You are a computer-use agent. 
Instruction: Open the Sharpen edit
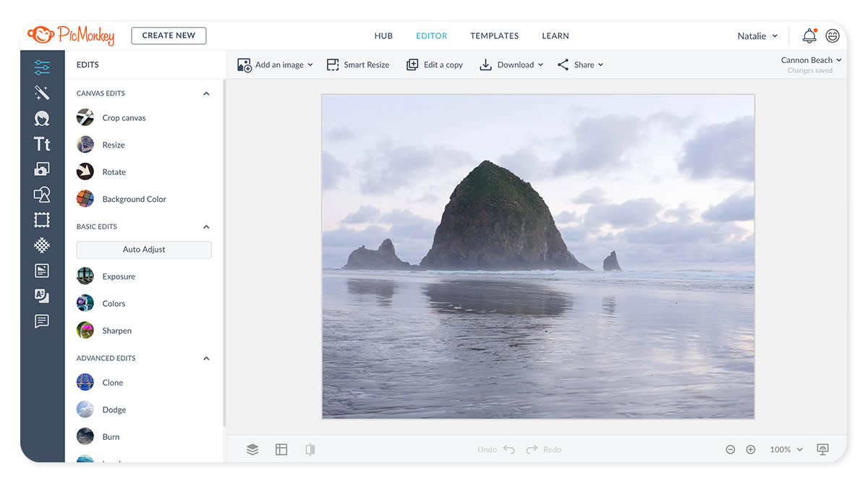104,331
